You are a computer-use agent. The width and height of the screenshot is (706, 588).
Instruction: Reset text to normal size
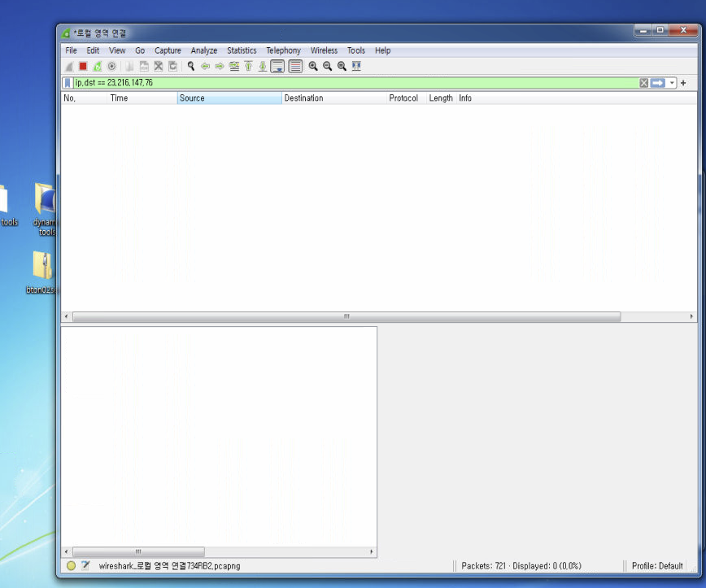[x=342, y=67]
